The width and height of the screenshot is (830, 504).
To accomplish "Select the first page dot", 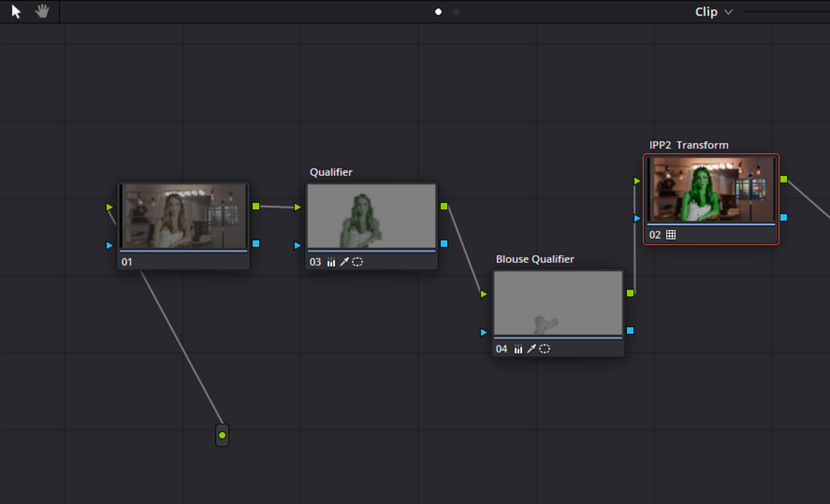I will click(x=438, y=12).
